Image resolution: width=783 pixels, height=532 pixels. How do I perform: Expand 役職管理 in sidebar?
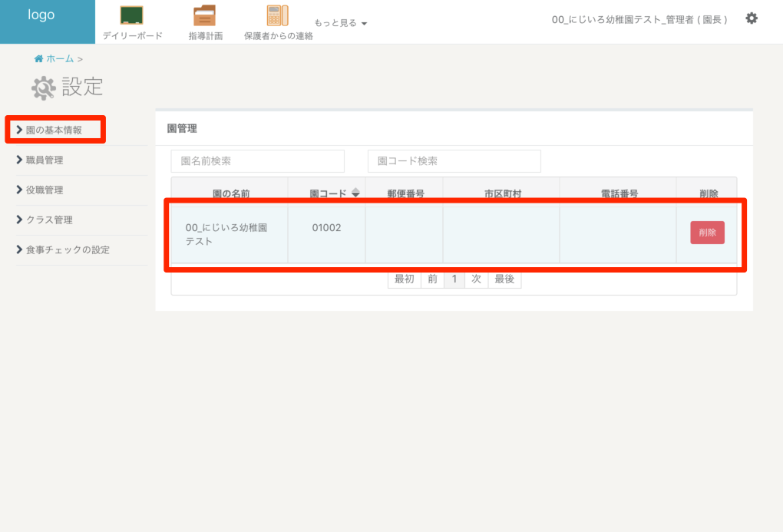[44, 190]
